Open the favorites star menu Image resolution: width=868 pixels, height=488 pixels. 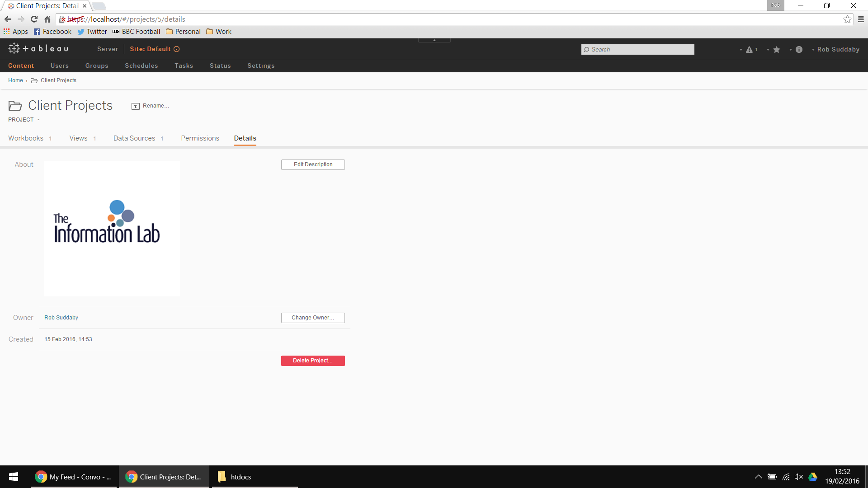[777, 50]
